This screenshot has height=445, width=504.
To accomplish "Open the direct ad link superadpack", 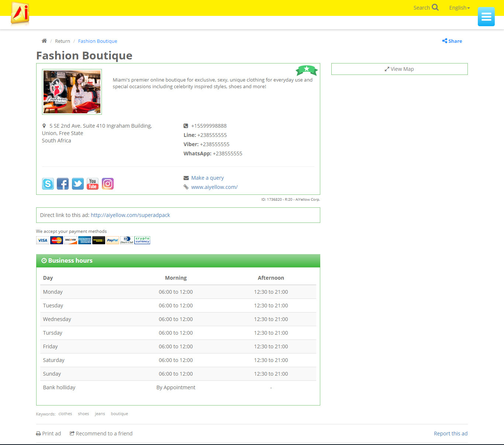I will 130,215.
